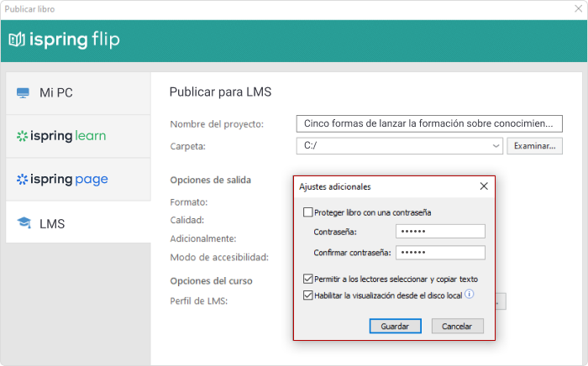Click the Publicar libro window title
The image size is (588, 366).
[29, 9]
